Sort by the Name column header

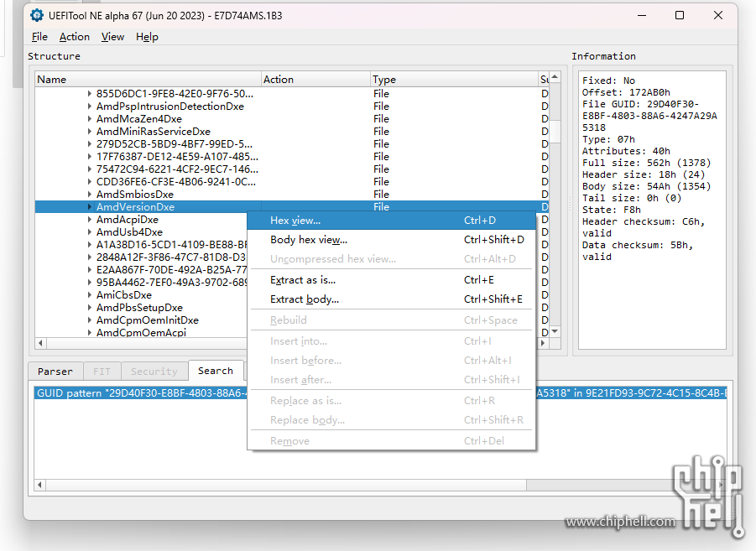click(x=148, y=79)
